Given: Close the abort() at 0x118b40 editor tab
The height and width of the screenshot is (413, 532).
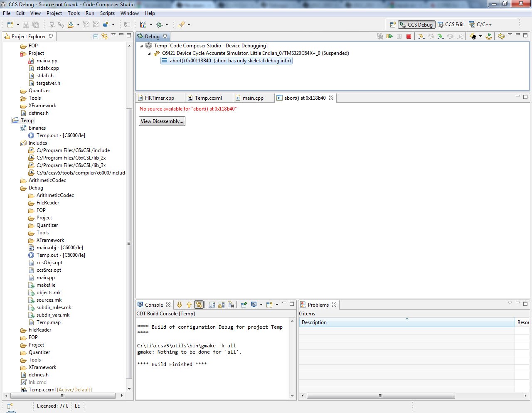Looking at the screenshot, I should tap(331, 98).
